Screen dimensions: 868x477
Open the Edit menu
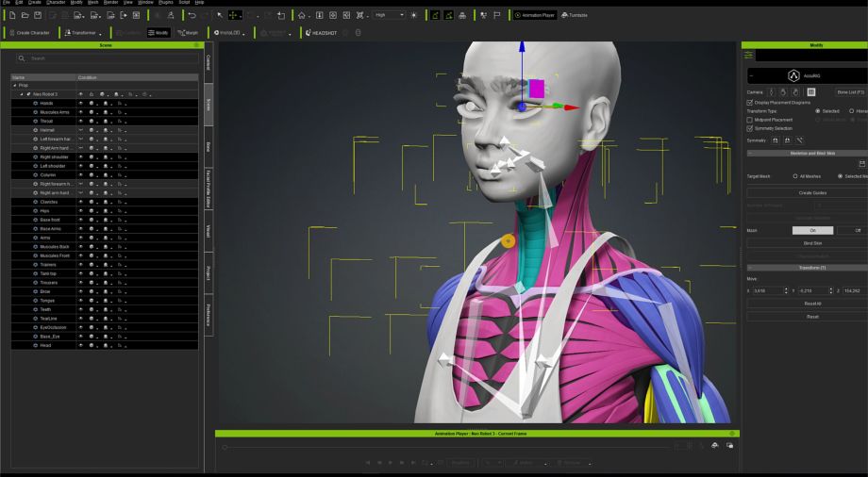point(19,2)
